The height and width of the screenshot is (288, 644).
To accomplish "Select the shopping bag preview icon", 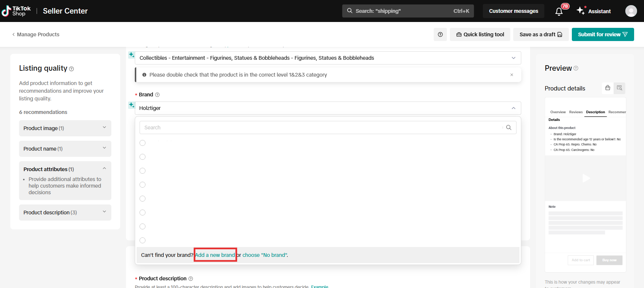I will tap(608, 88).
